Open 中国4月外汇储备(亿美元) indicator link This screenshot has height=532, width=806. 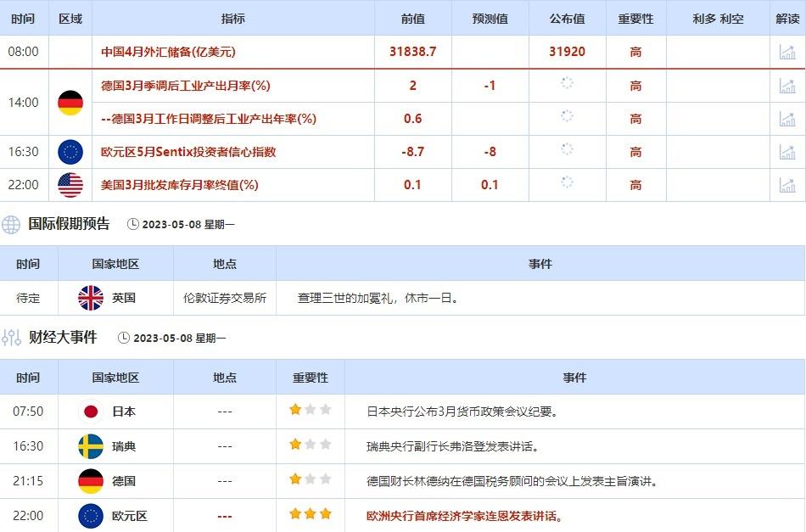click(x=168, y=52)
